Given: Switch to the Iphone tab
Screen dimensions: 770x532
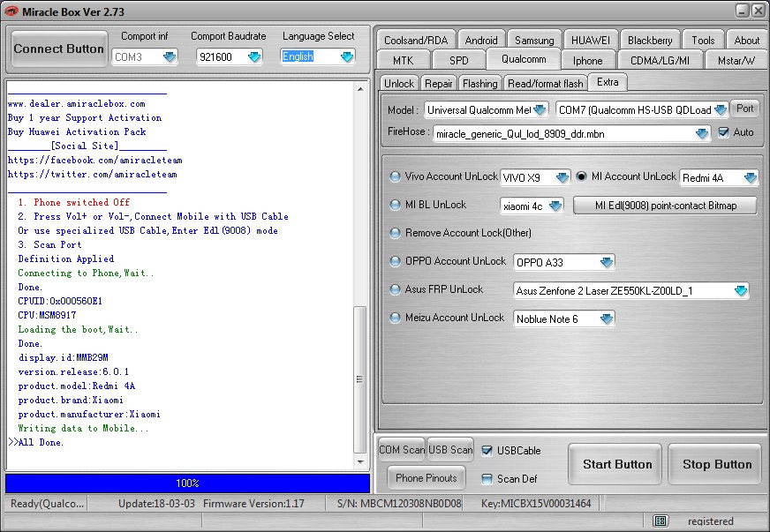Looking at the screenshot, I should 587,60.
